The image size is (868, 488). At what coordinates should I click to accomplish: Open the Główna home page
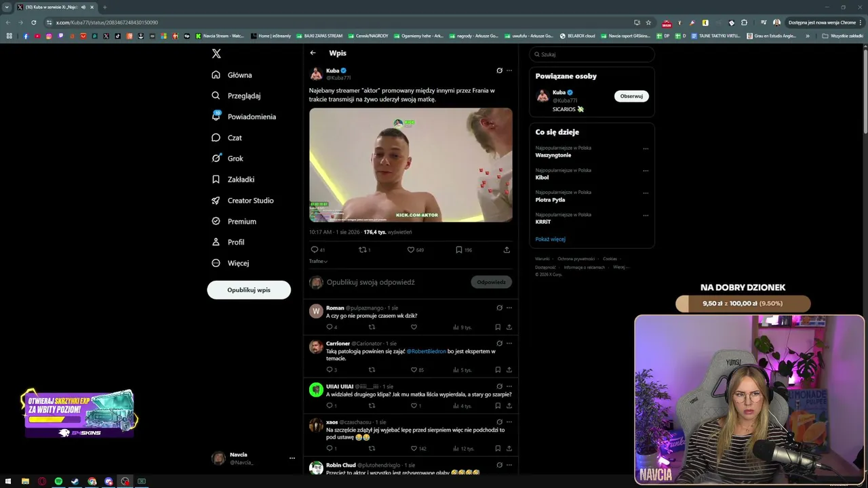click(232, 75)
